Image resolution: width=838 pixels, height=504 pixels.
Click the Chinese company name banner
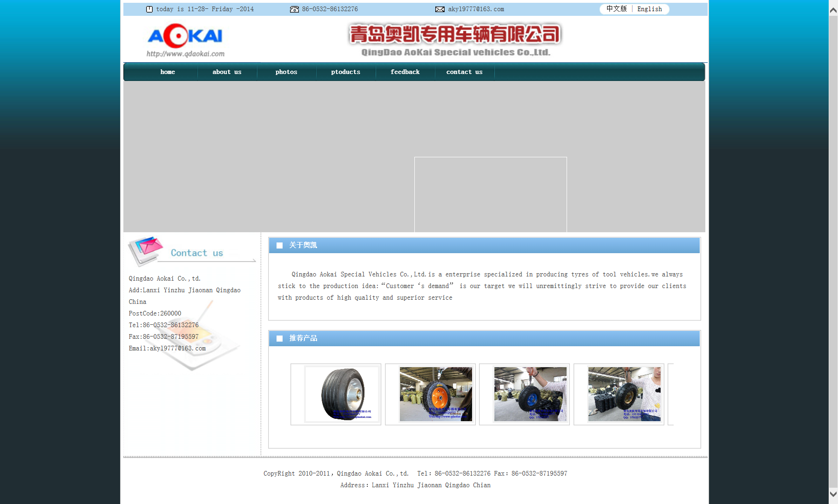[x=455, y=34]
